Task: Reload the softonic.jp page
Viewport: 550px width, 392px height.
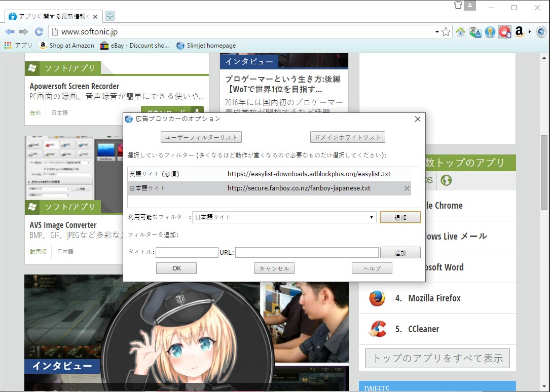Action: (39, 32)
